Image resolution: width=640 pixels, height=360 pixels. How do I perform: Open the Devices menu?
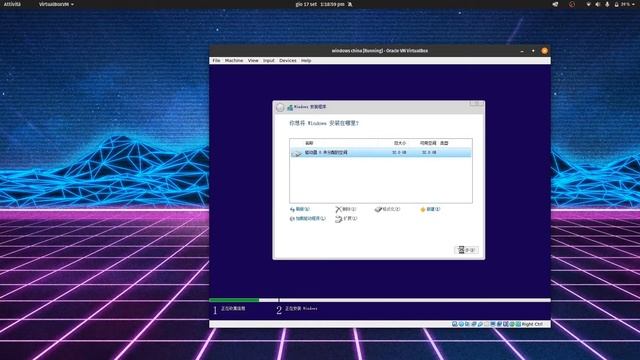(x=288, y=60)
